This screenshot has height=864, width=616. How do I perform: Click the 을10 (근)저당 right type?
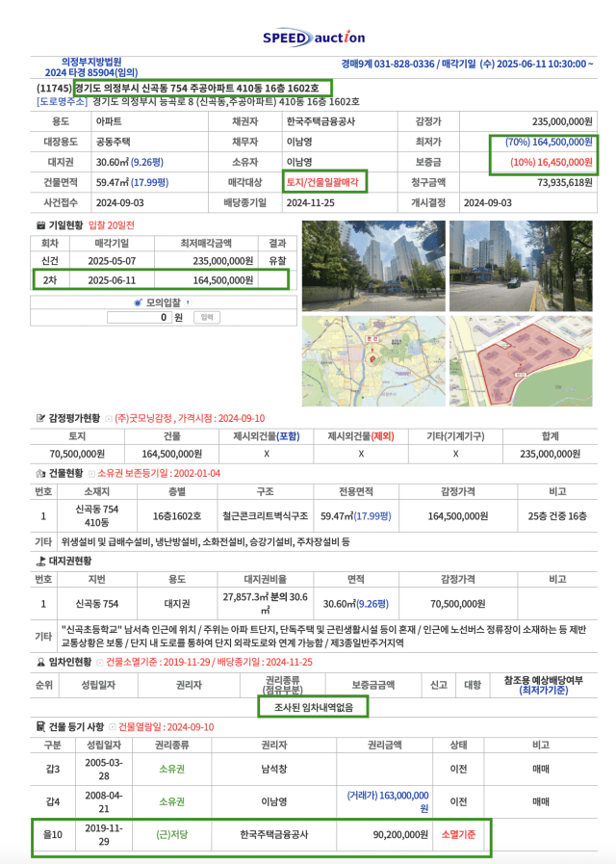pyautogui.click(x=171, y=835)
